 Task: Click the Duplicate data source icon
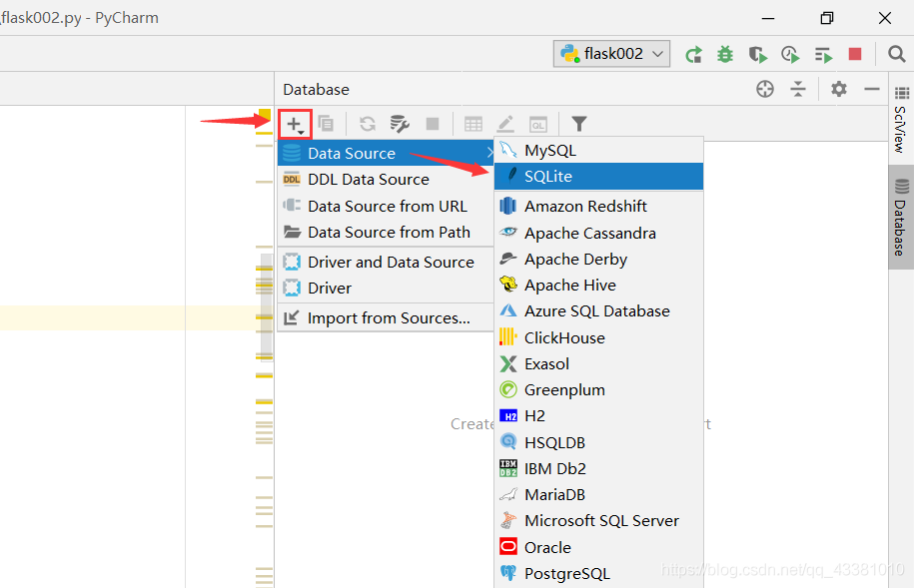coord(326,124)
